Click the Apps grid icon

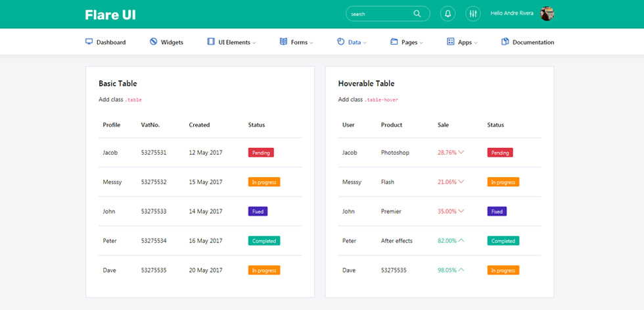click(451, 41)
